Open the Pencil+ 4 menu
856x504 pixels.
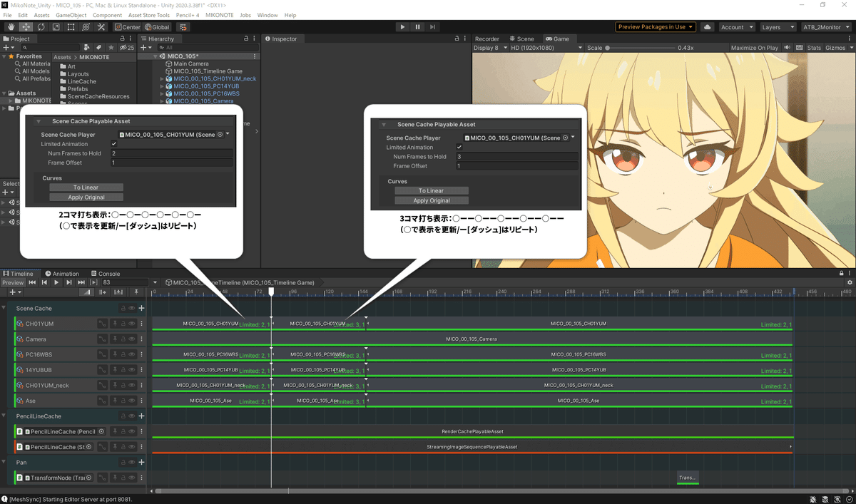click(x=188, y=15)
